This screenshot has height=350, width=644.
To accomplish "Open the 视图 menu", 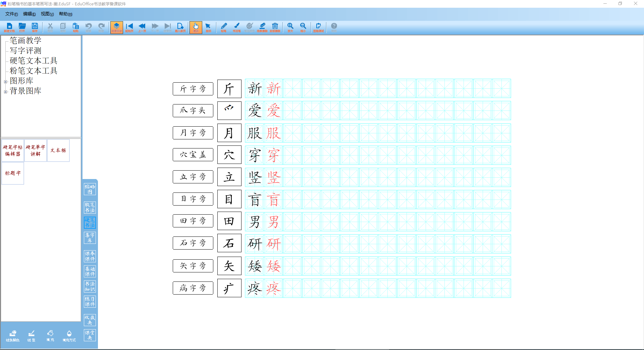I will click(47, 14).
